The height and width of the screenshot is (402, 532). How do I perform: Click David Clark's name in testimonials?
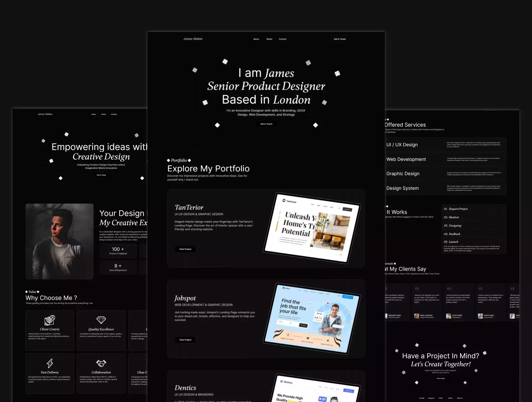489,315
